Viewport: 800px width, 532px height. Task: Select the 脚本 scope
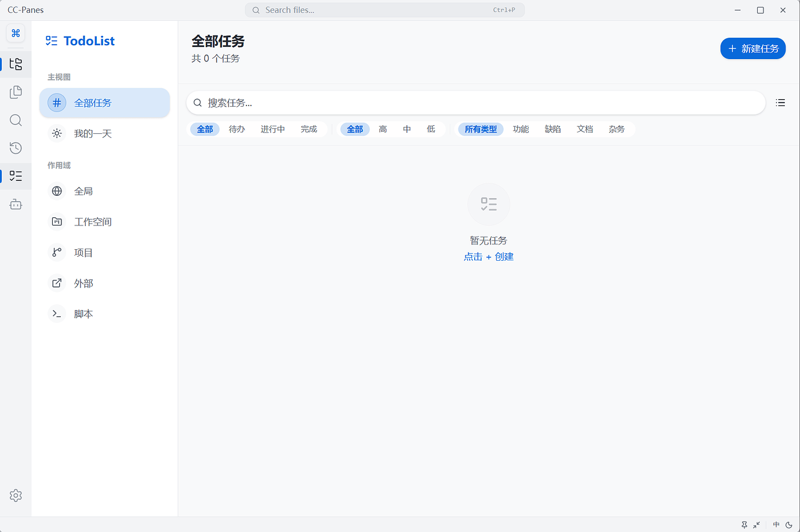pos(104,314)
